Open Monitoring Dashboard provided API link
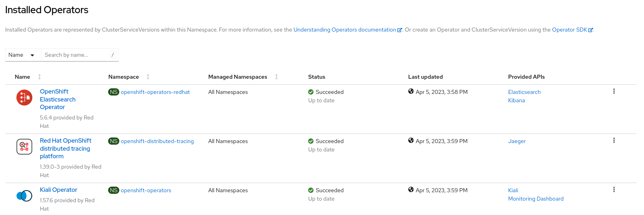The height and width of the screenshot is (215, 644). click(x=536, y=199)
